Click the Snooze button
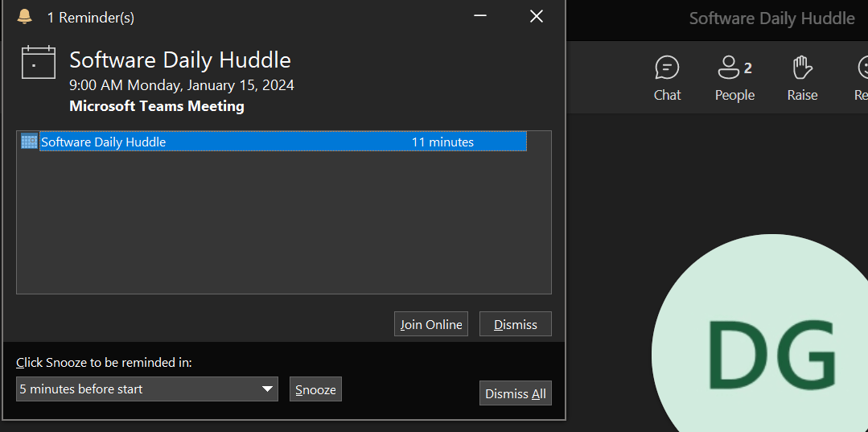This screenshot has width=868, height=432. (315, 389)
